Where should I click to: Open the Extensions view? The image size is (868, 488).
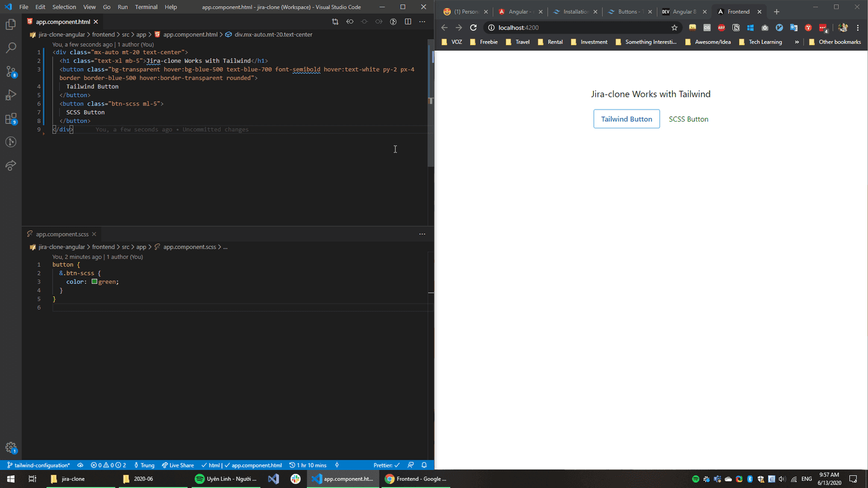pyautogui.click(x=10, y=118)
